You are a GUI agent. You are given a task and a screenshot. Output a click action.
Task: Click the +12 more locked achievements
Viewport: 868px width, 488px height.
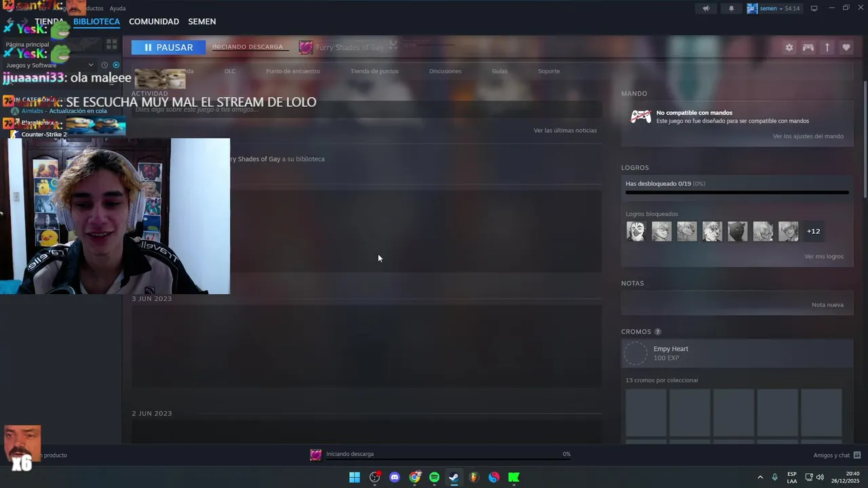point(814,232)
